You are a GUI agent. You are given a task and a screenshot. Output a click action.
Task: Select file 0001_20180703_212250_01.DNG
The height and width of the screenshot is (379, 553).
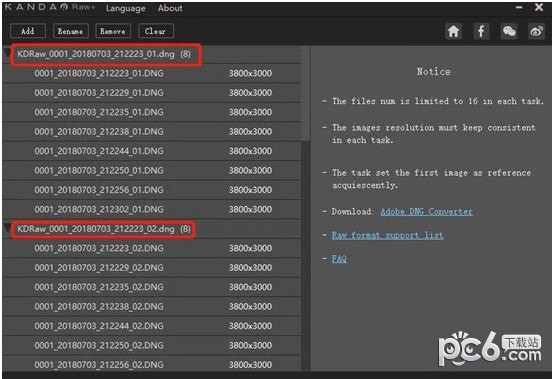pos(152,170)
